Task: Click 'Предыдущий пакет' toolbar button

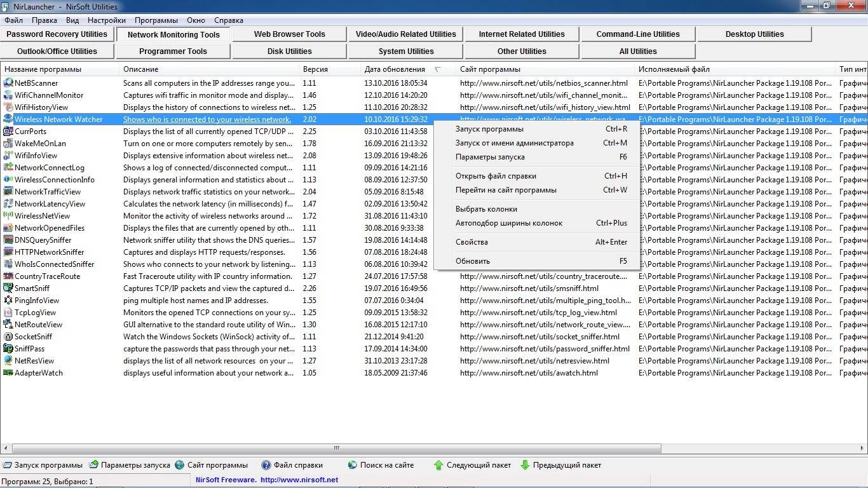Action: click(x=560, y=465)
